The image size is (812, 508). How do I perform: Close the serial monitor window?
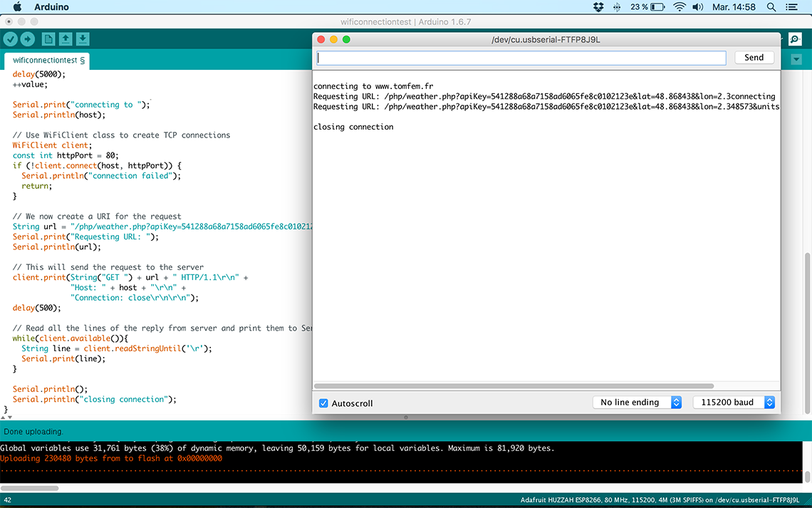tap(321, 39)
